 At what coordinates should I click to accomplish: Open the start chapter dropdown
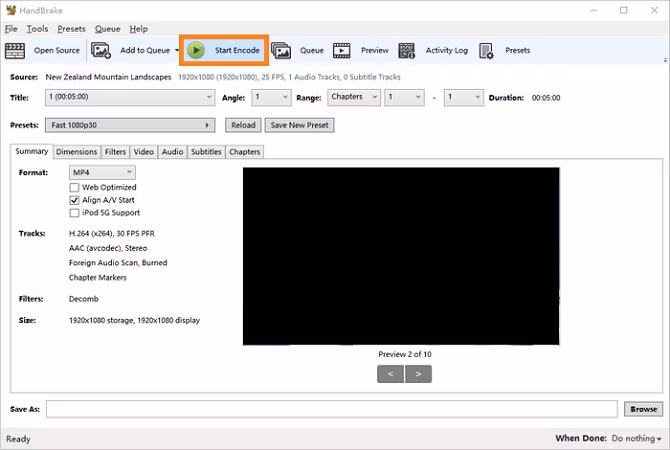(x=404, y=97)
